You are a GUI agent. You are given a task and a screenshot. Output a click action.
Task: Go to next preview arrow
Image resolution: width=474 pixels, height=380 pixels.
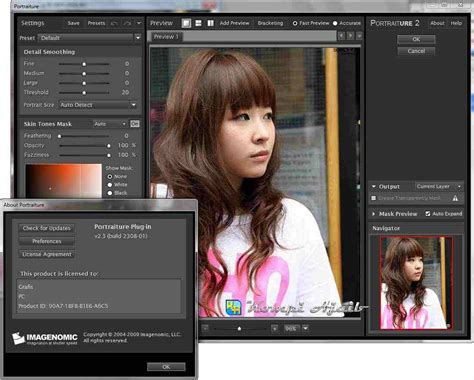(x=350, y=36)
